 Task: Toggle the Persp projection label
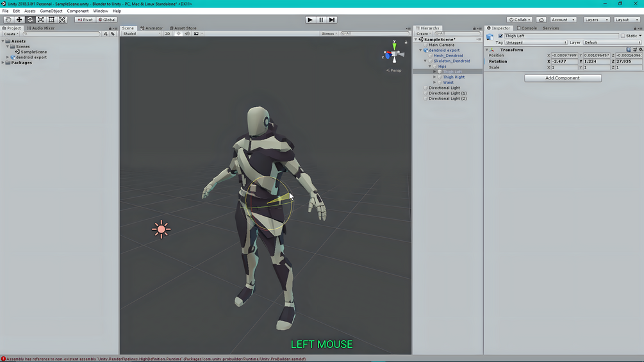394,70
